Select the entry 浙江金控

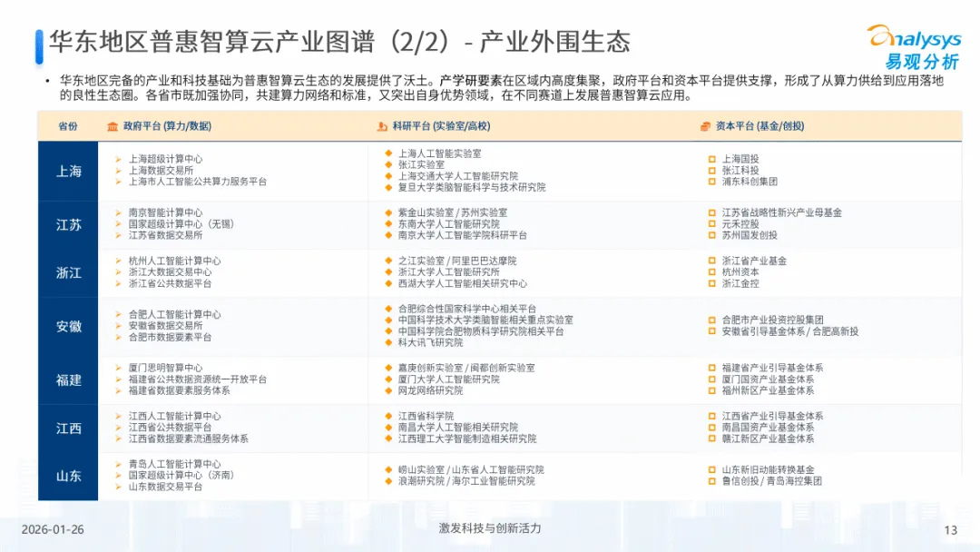pyautogui.click(x=740, y=284)
